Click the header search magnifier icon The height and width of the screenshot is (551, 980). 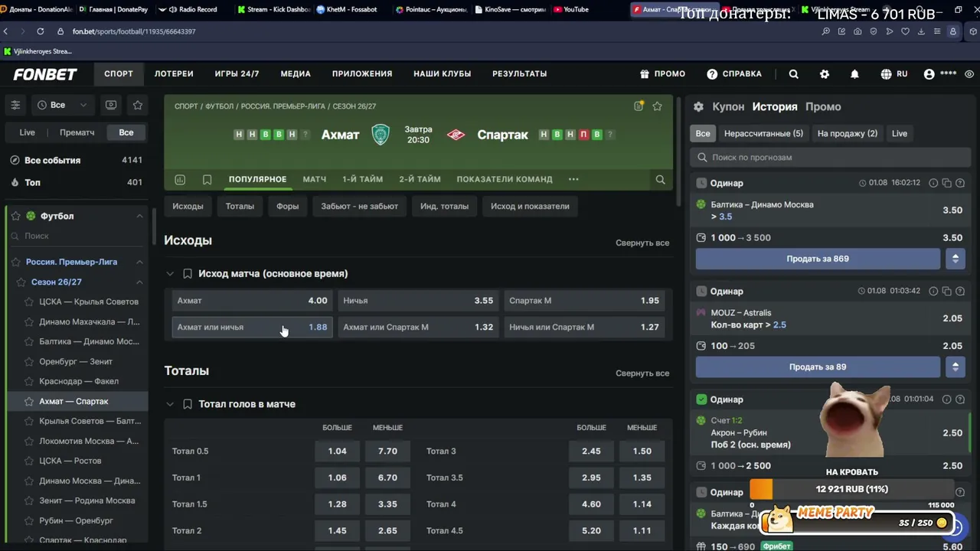[x=794, y=73]
